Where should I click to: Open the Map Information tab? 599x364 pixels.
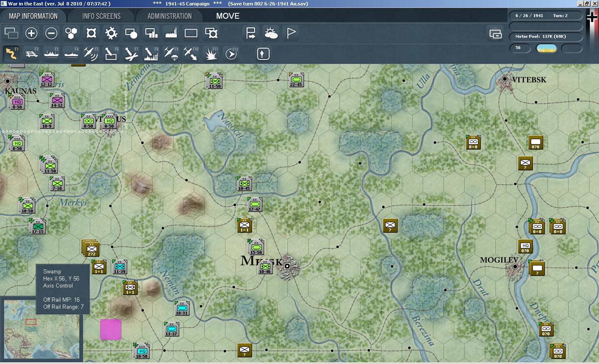click(33, 16)
